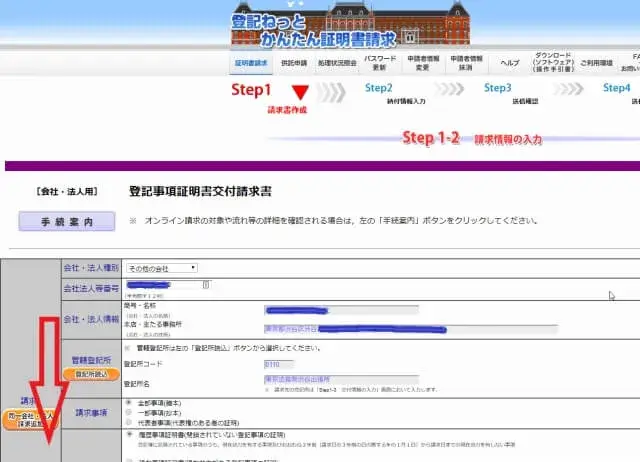Click the 登記所コード field
Image resolution: width=640 pixels, height=462 pixels.
[x=279, y=364]
